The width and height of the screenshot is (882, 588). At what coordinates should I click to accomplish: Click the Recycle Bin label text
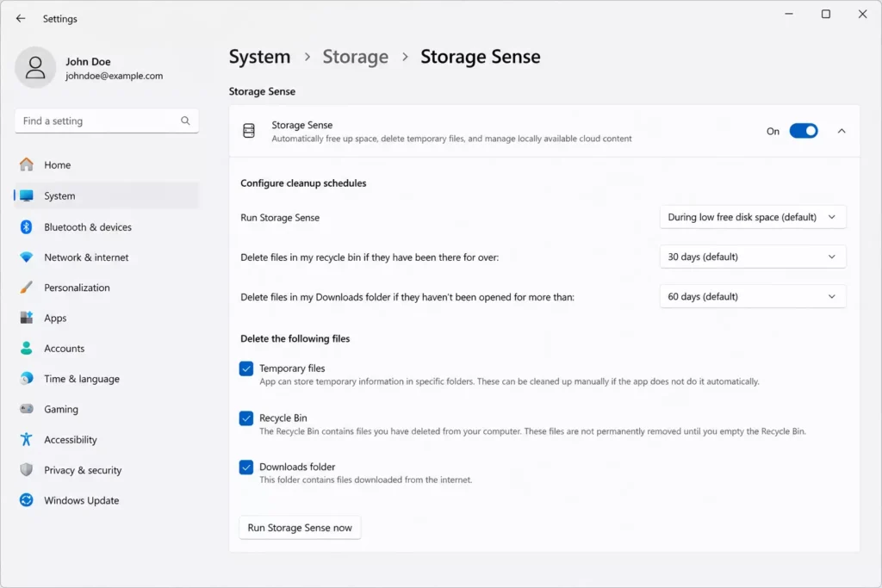pos(283,418)
